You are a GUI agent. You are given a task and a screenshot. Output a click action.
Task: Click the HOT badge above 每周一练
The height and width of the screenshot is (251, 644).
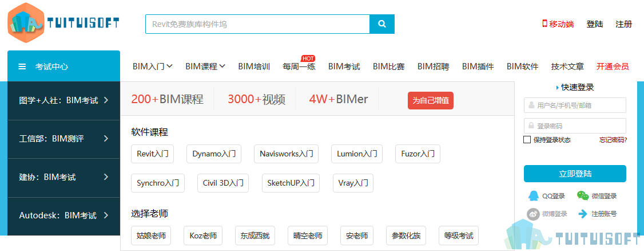[308, 58]
